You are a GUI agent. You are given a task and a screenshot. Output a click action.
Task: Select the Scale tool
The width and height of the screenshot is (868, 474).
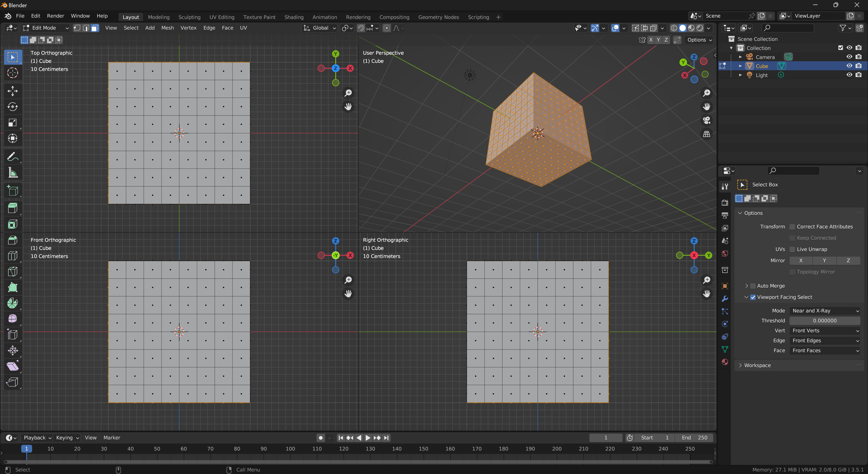(12, 123)
